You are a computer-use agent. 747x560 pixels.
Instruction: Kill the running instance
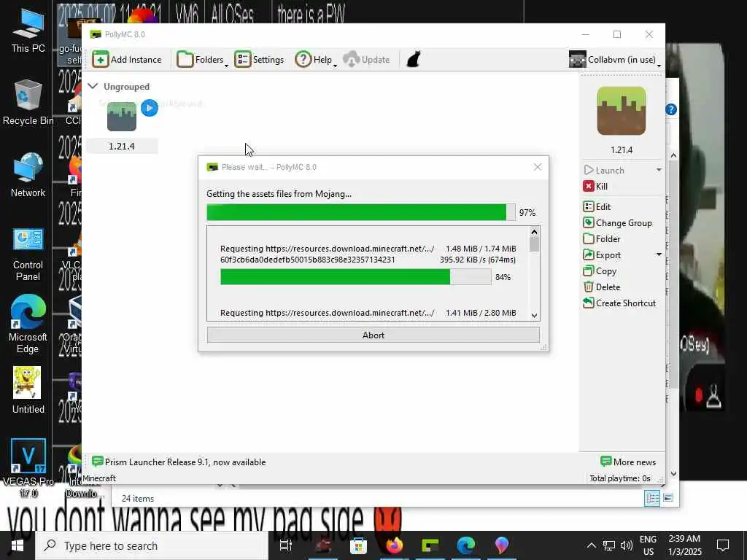(595, 186)
